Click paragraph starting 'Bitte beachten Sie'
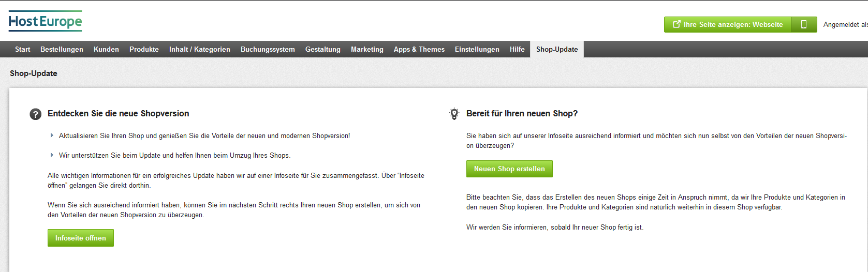Image resolution: width=868 pixels, height=272 pixels. tap(656, 202)
